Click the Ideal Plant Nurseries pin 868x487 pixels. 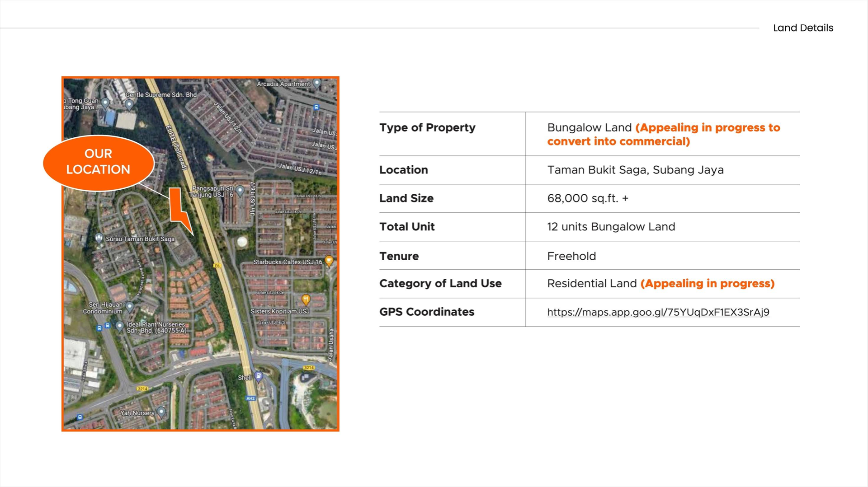point(119,326)
